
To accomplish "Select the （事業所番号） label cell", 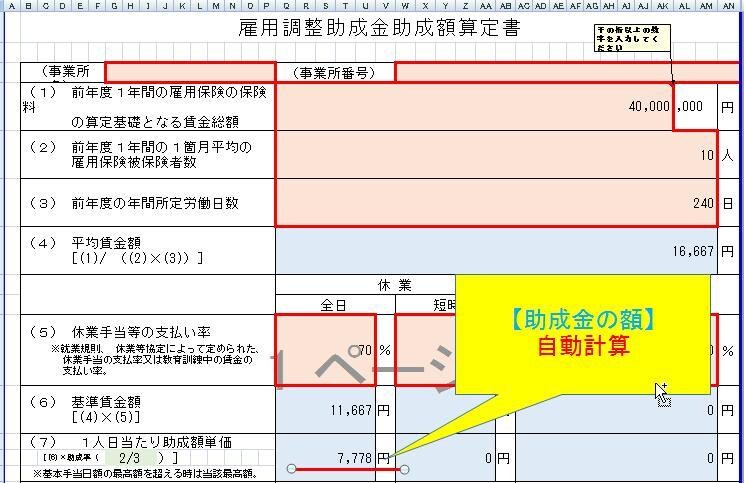I will coord(335,73).
